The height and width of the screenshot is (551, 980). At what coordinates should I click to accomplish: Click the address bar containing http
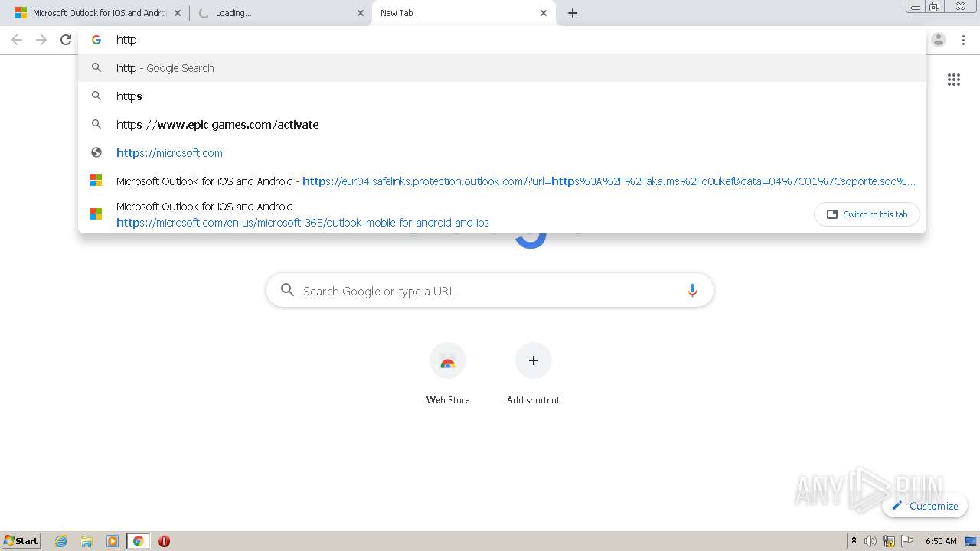502,40
